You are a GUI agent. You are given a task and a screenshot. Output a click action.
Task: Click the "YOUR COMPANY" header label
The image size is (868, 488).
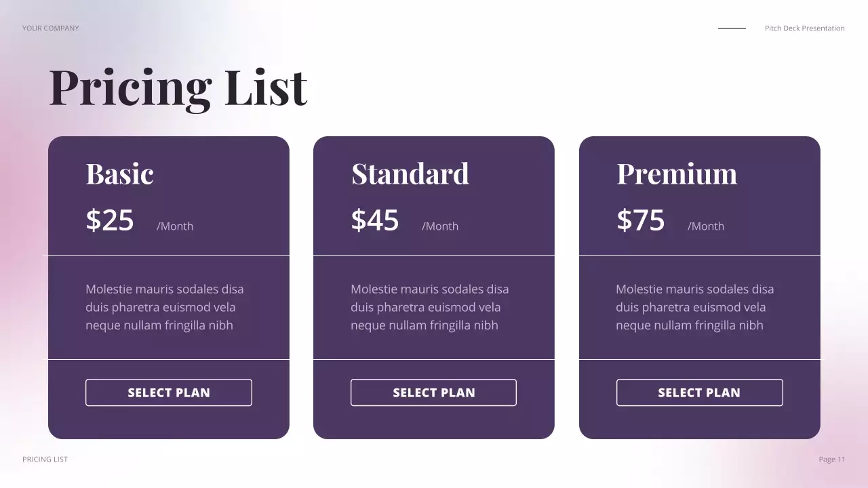pos(51,28)
